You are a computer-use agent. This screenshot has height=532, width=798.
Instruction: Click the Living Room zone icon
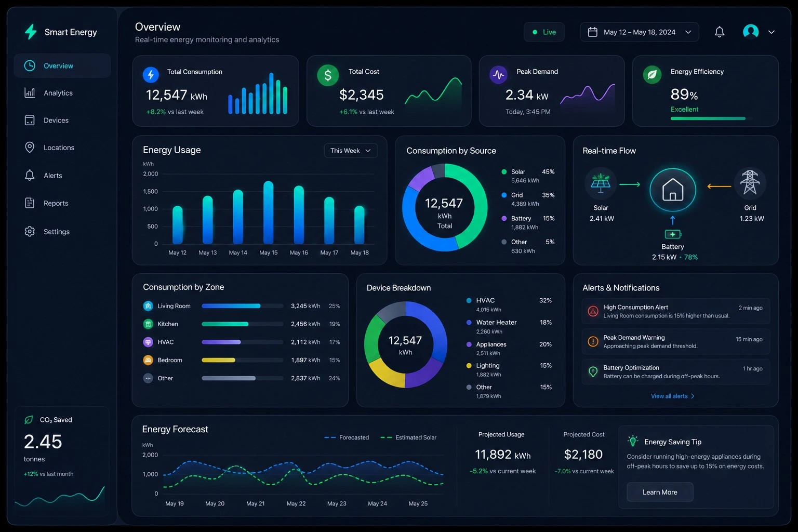[148, 306]
